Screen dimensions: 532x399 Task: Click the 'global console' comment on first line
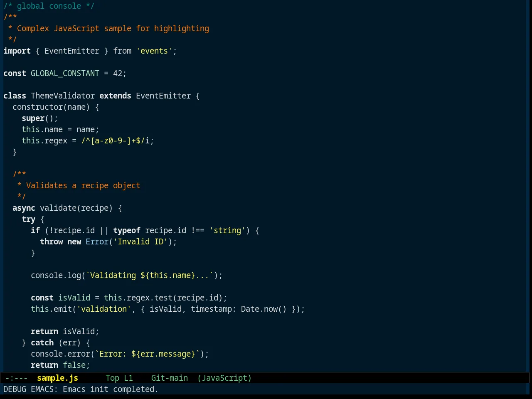coord(49,6)
